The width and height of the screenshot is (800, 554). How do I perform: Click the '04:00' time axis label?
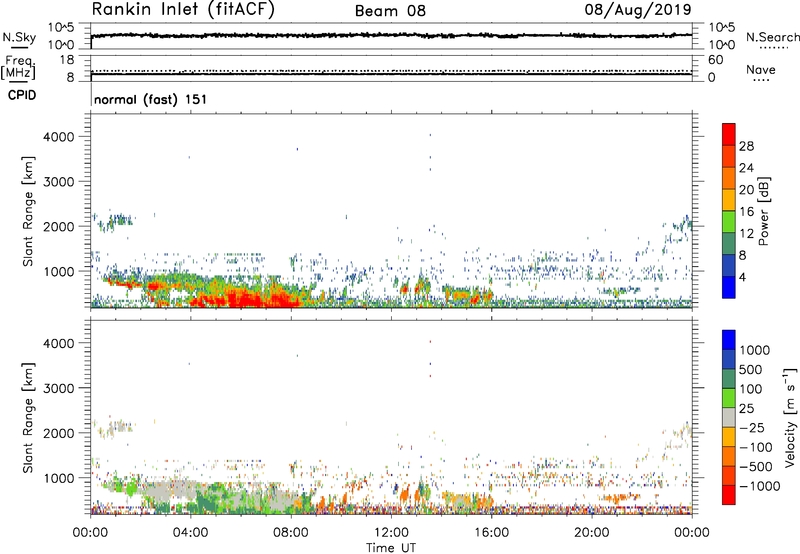(190, 533)
